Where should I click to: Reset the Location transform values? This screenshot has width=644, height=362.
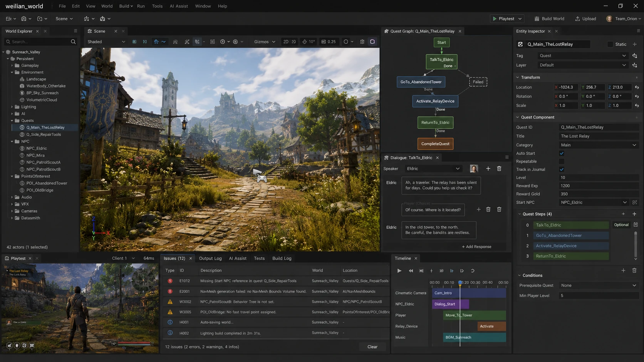[x=637, y=87]
